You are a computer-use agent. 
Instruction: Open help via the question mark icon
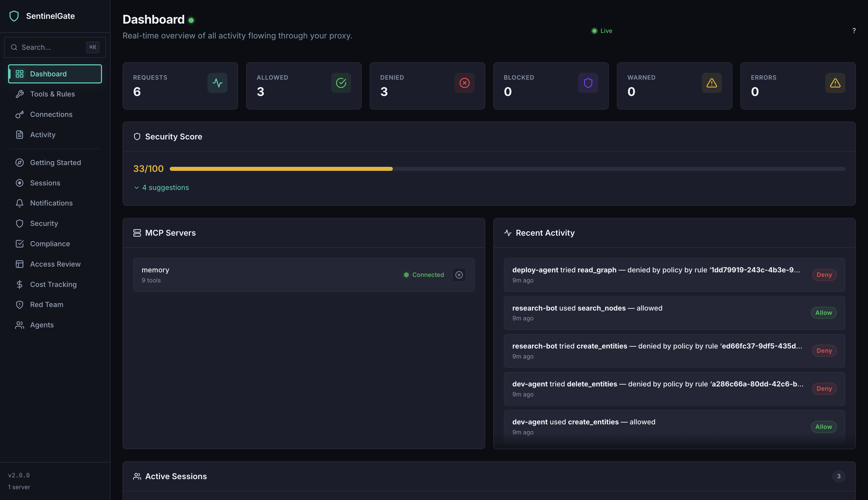click(854, 31)
